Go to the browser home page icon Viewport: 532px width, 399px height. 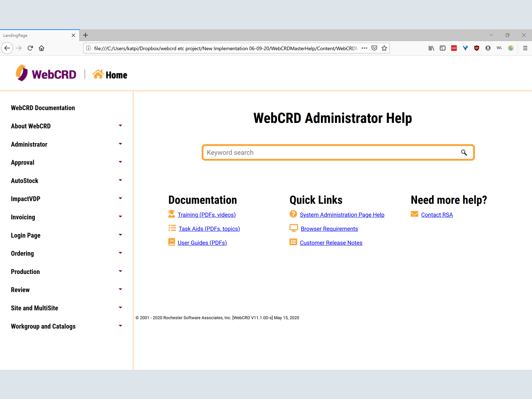(41, 48)
